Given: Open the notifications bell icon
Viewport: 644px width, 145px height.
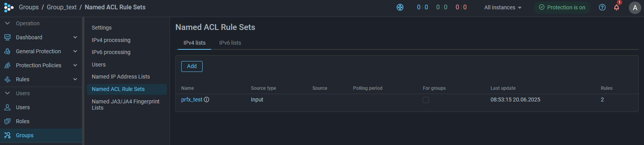Looking at the screenshot, I should click(x=616, y=7).
